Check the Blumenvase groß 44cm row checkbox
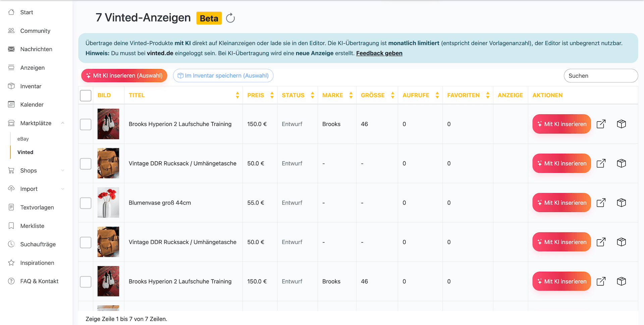The width and height of the screenshot is (644, 325). click(86, 203)
